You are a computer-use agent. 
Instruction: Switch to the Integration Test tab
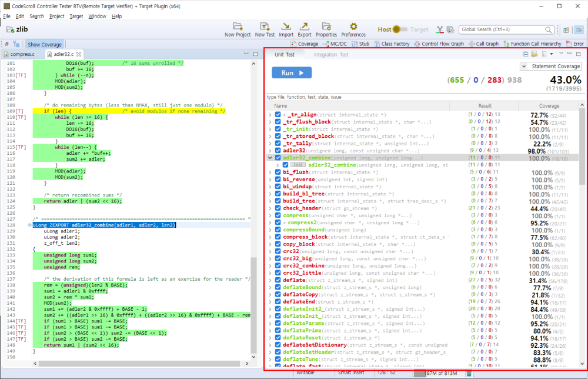pyautogui.click(x=331, y=55)
